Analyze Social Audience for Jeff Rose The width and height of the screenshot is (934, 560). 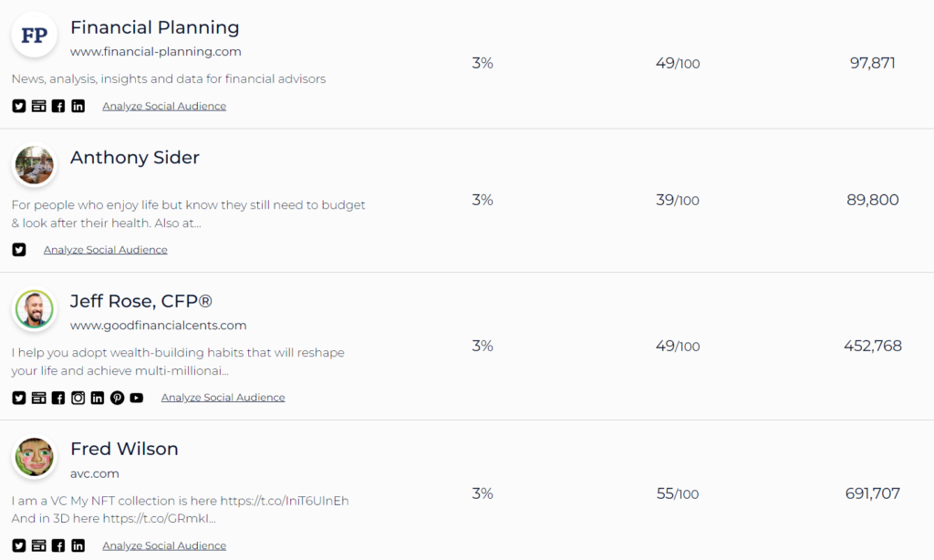[223, 398]
